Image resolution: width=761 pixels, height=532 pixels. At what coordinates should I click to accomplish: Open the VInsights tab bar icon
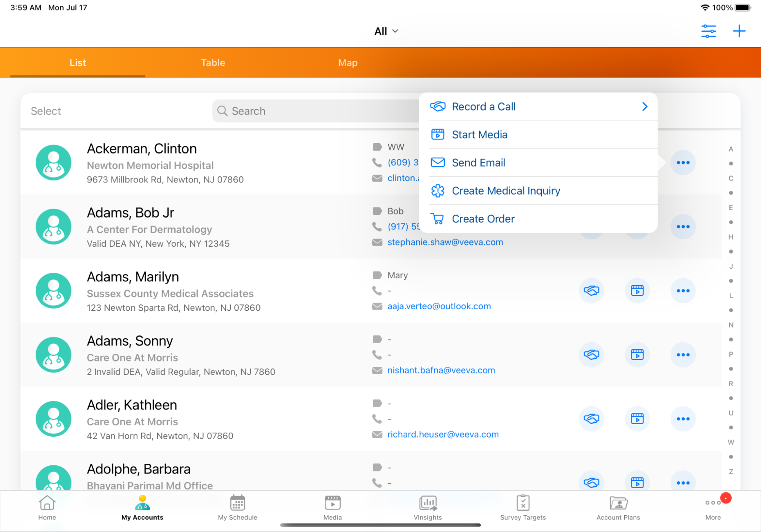pos(428,507)
